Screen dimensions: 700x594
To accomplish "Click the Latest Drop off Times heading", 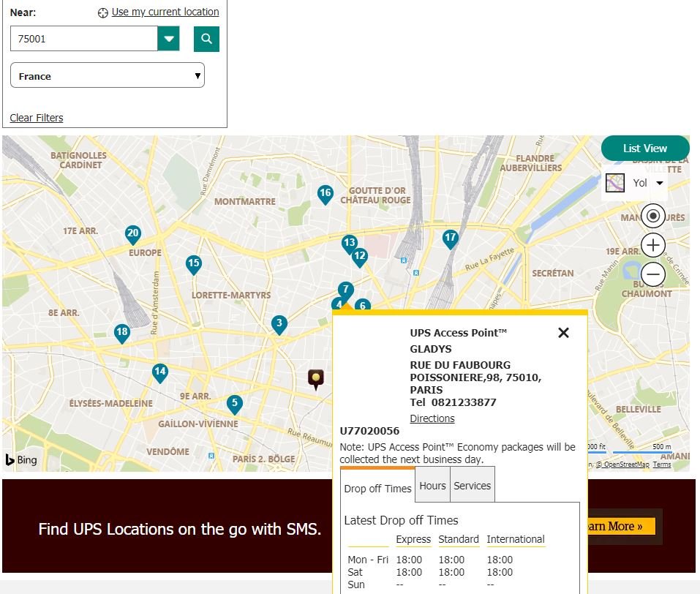I will [401, 520].
